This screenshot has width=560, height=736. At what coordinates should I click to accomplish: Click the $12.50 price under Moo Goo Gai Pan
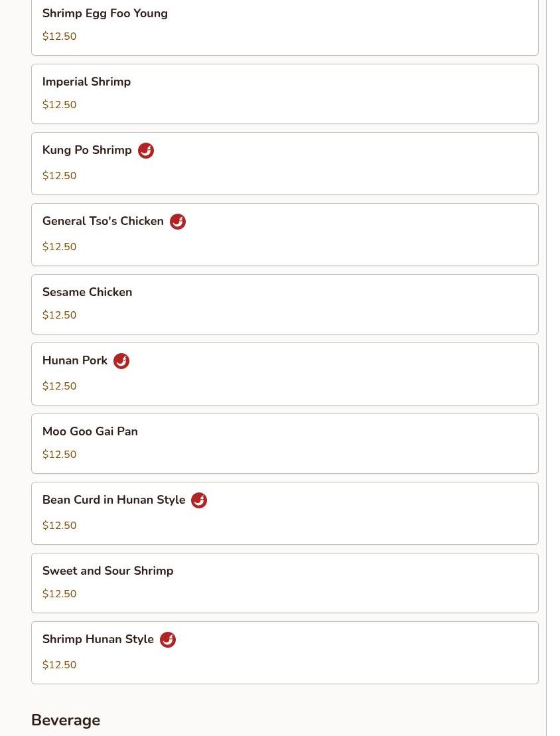tap(59, 455)
